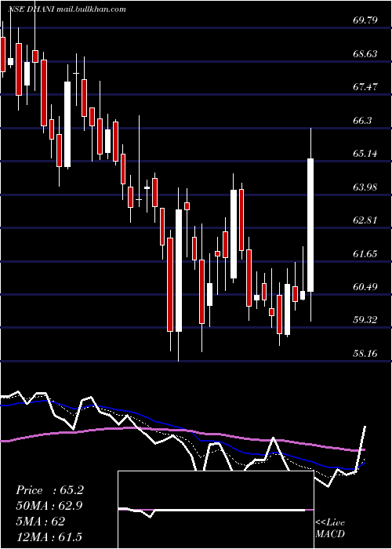Viewport: 392px width, 549px height.
Task: Click the 5MA : 62 readout
Action: pyautogui.click(x=40, y=522)
